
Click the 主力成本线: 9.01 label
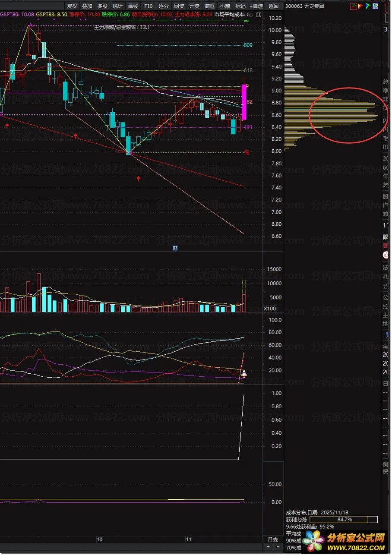[193, 14]
